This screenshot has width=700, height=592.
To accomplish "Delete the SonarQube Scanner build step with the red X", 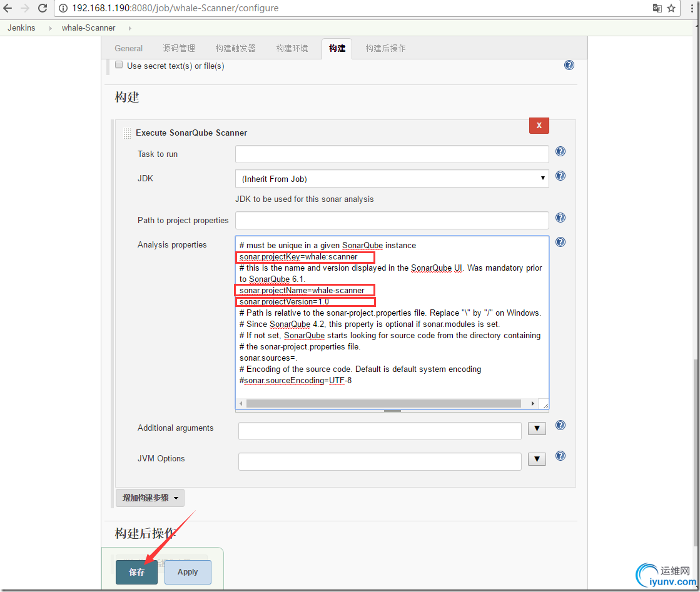I will pos(539,126).
